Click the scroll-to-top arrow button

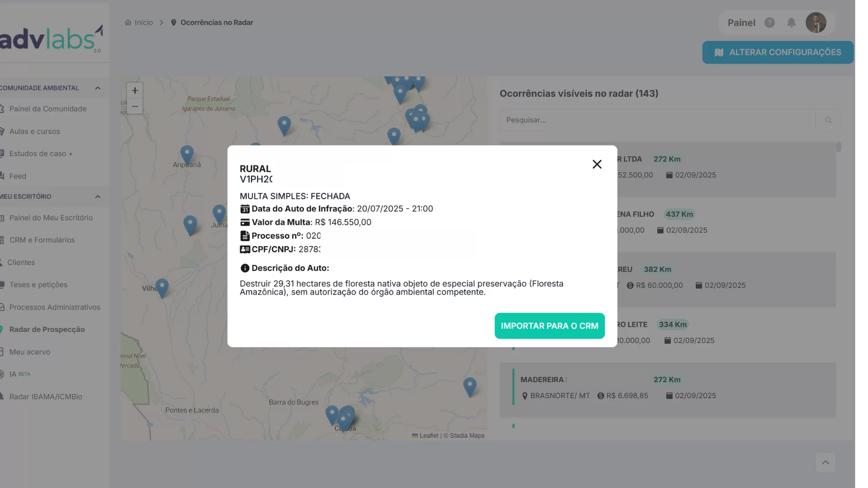[825, 463]
